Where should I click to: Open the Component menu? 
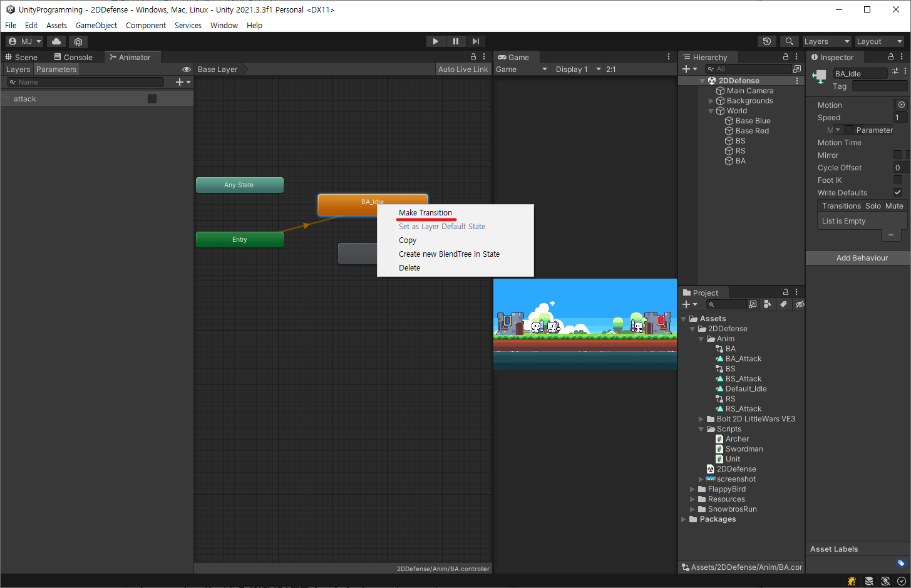146,26
